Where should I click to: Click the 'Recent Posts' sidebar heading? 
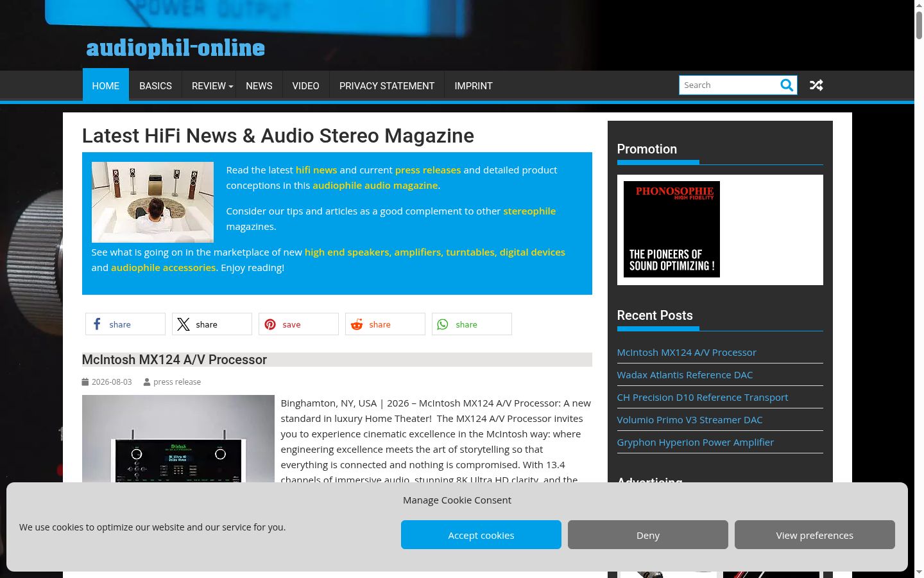click(655, 315)
